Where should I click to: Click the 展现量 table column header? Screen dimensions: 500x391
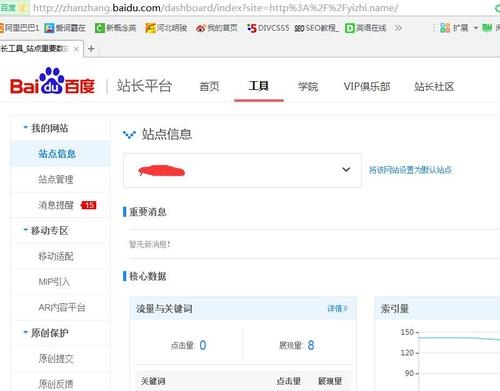(x=330, y=381)
